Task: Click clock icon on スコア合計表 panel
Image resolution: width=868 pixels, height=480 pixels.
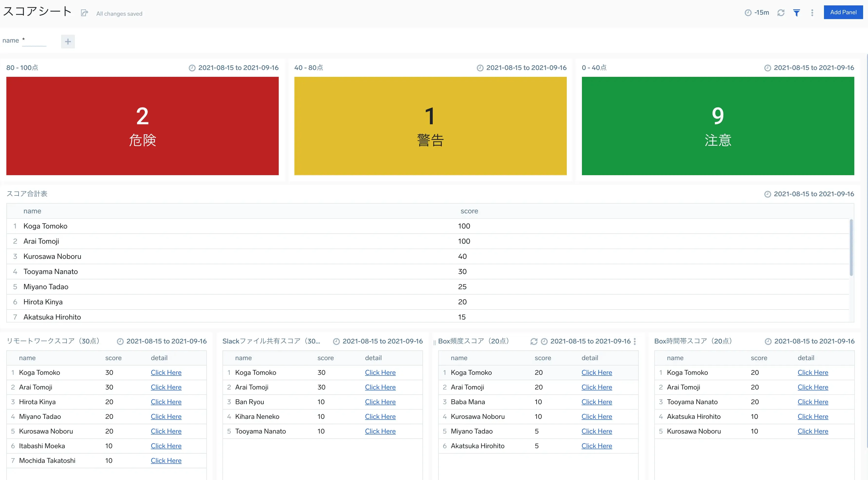Action: pos(768,194)
